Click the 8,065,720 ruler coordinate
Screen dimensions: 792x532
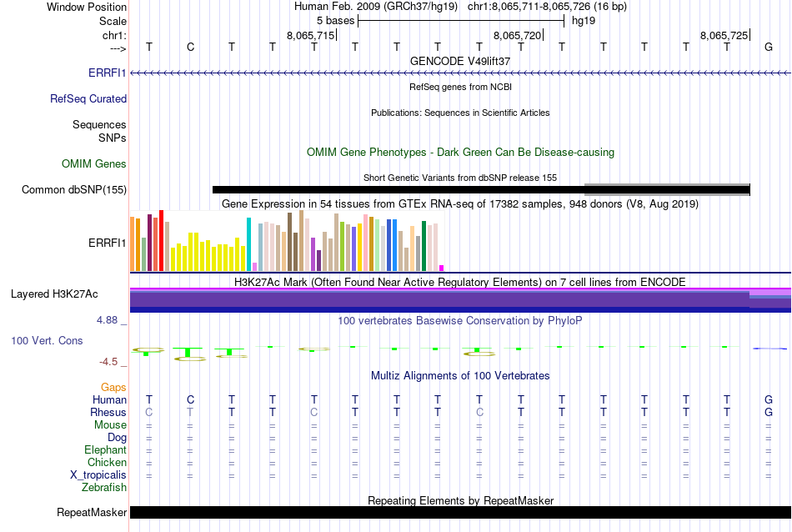(517, 35)
